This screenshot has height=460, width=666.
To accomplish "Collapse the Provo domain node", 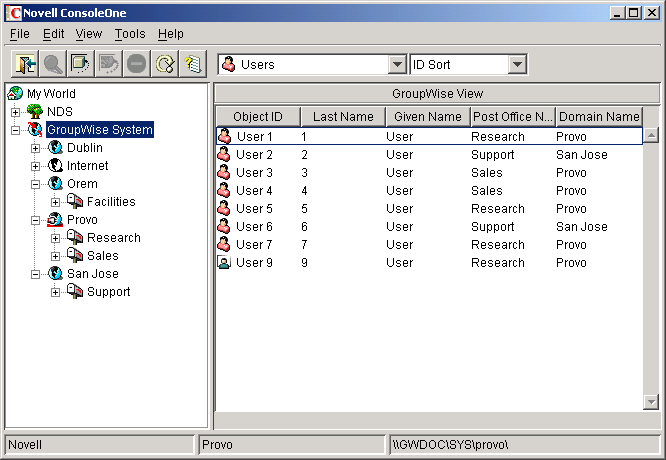I will (x=36, y=220).
